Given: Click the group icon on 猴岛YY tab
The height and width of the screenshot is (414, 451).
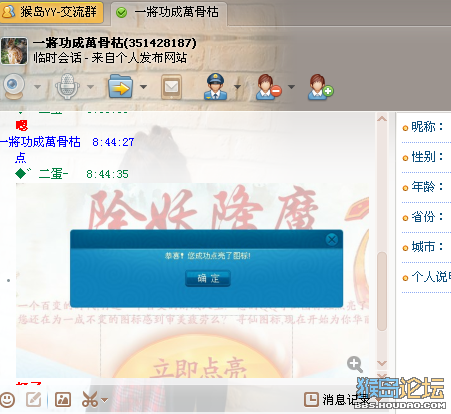Looking at the screenshot, I should 8,12.
